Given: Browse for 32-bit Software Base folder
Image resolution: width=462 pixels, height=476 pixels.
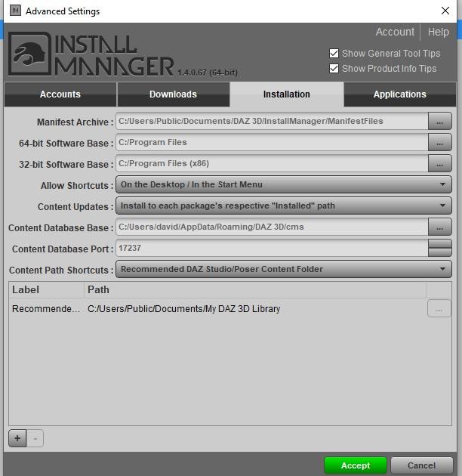Looking at the screenshot, I should (x=439, y=164).
